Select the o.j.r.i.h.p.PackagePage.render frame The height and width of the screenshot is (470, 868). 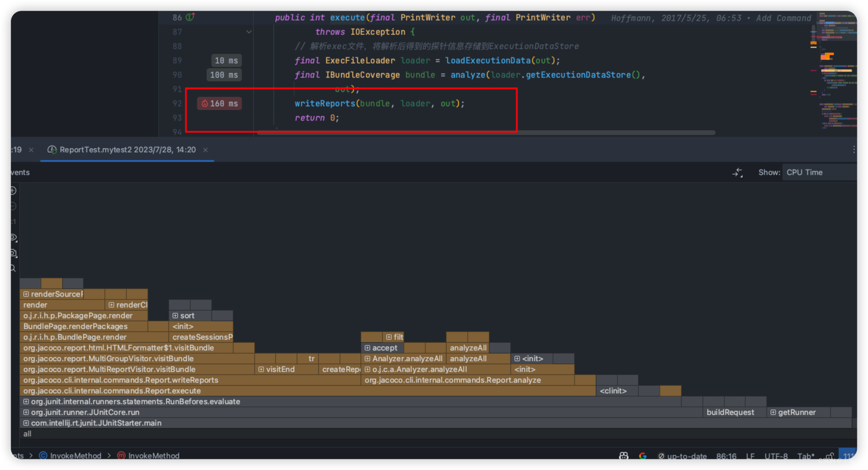point(84,316)
